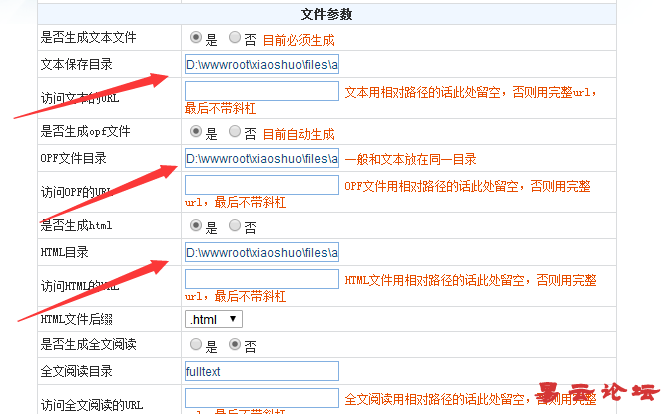Screen dimensions: 667x414
Task: Click the 是否生成全文阅读 label
Action: pos(88,344)
